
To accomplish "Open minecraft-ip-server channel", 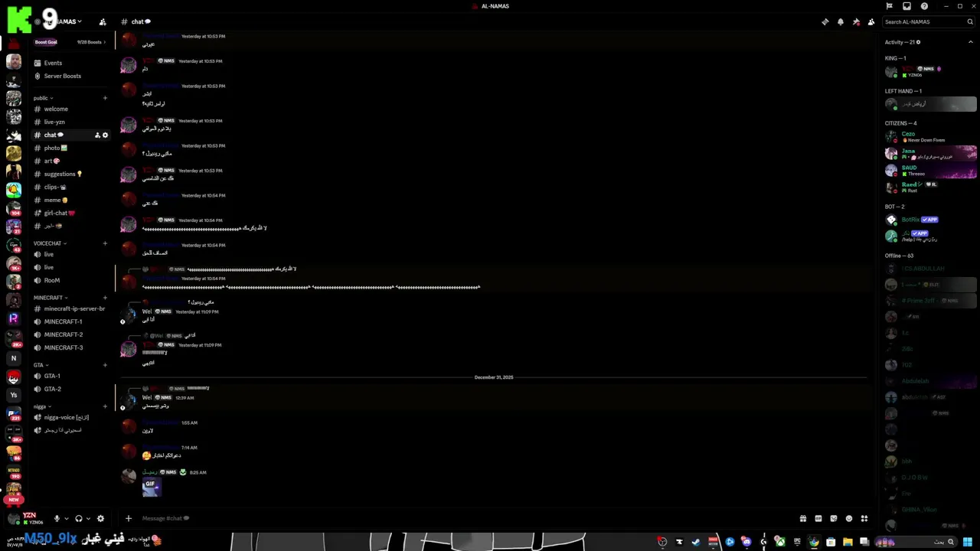I will [72, 308].
